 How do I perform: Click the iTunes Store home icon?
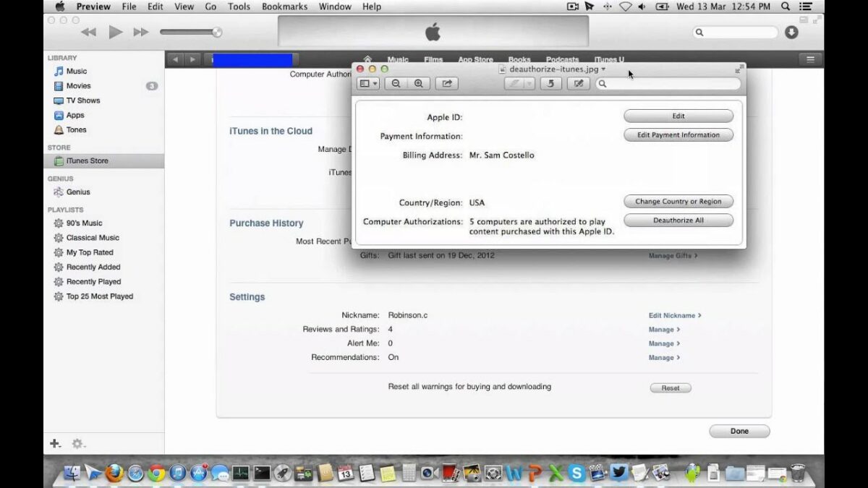tap(367, 59)
